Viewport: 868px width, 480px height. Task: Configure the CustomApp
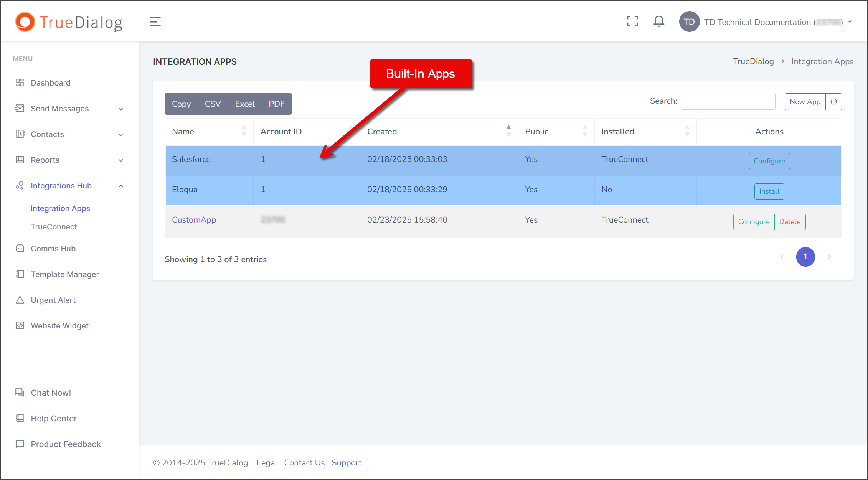pyautogui.click(x=754, y=222)
